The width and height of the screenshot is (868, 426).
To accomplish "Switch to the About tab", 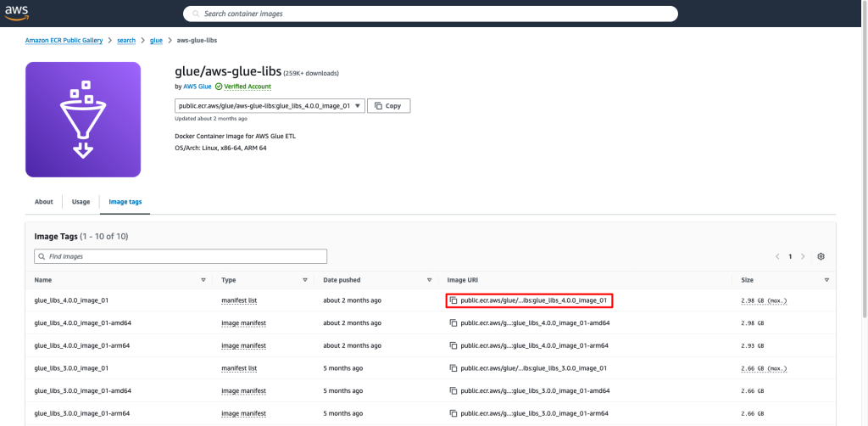I will coord(44,202).
